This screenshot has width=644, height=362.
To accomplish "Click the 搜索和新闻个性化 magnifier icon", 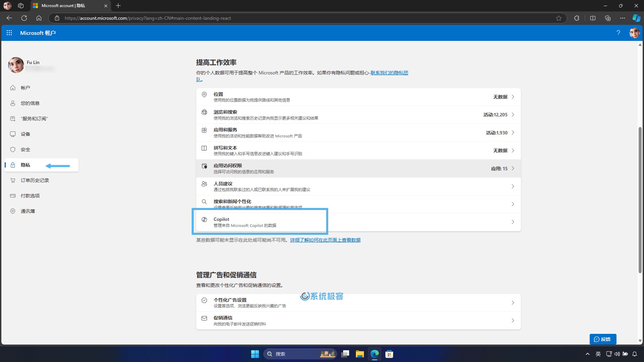I will point(204,202).
